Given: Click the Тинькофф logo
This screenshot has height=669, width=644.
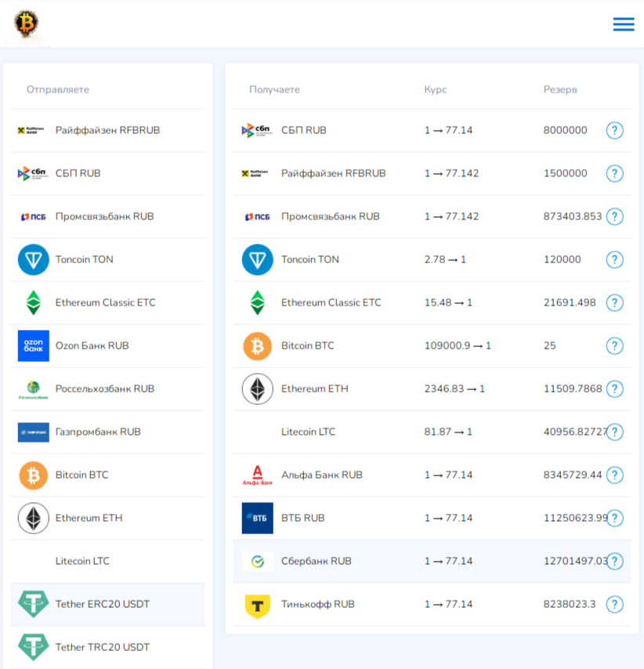Looking at the screenshot, I should (257, 606).
